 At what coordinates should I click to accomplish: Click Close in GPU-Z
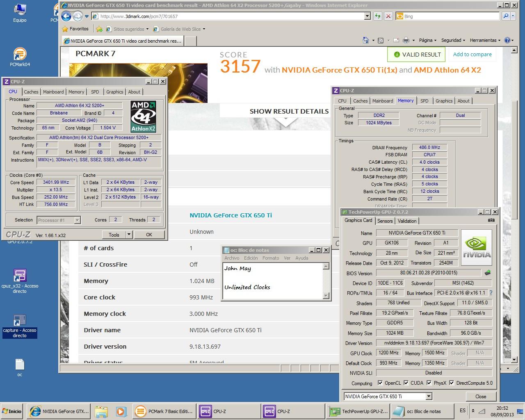point(481,396)
